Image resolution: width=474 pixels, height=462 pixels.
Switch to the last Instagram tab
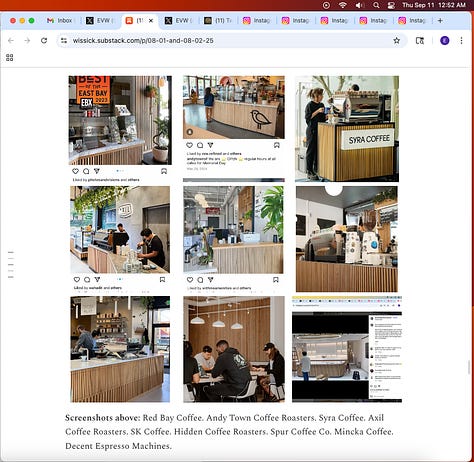click(x=412, y=21)
